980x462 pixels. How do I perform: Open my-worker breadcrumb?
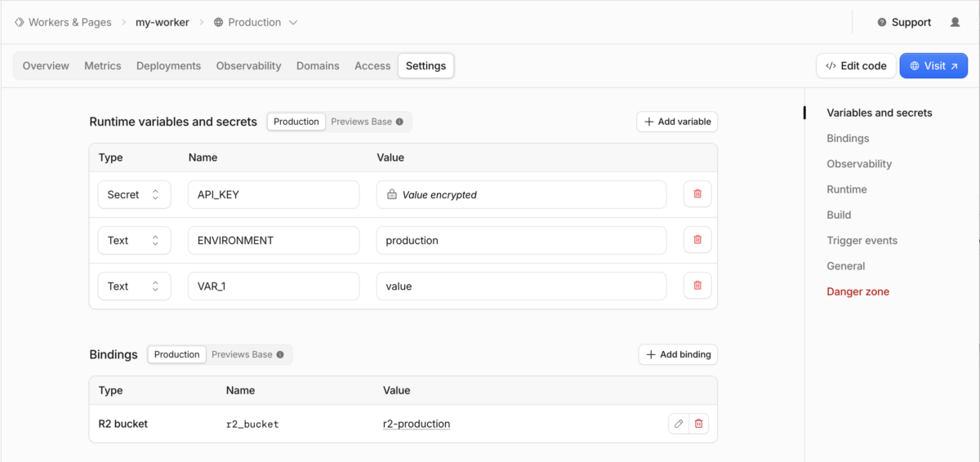[x=162, y=22]
